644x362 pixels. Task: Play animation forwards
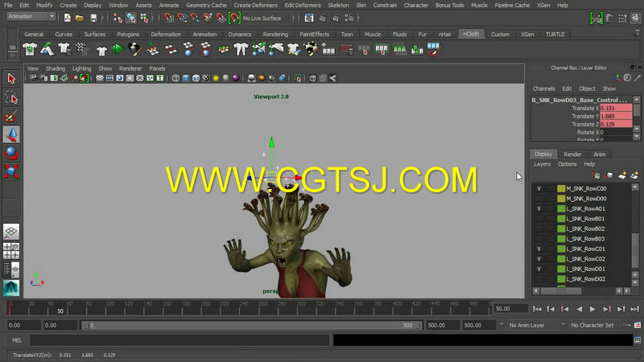click(x=592, y=309)
